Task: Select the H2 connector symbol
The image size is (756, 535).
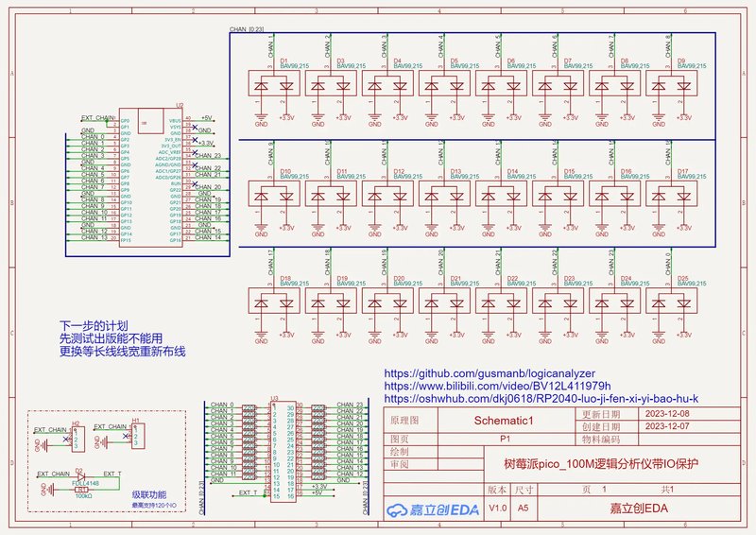Action: point(78,440)
